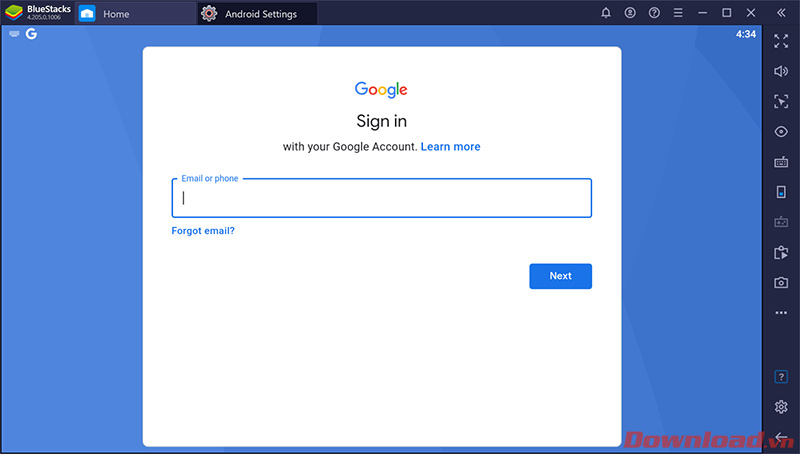Open the notifications bell
The height and width of the screenshot is (454, 800).
pos(606,13)
